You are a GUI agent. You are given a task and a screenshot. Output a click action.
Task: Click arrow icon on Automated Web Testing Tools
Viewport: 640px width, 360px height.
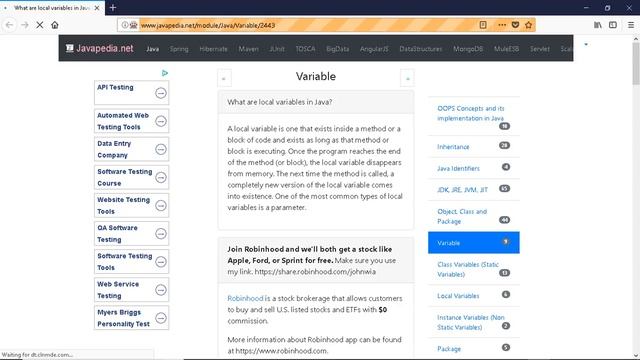[161, 121]
